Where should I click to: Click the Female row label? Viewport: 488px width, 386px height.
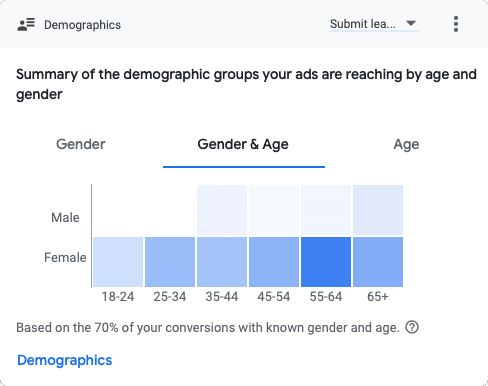click(x=65, y=258)
